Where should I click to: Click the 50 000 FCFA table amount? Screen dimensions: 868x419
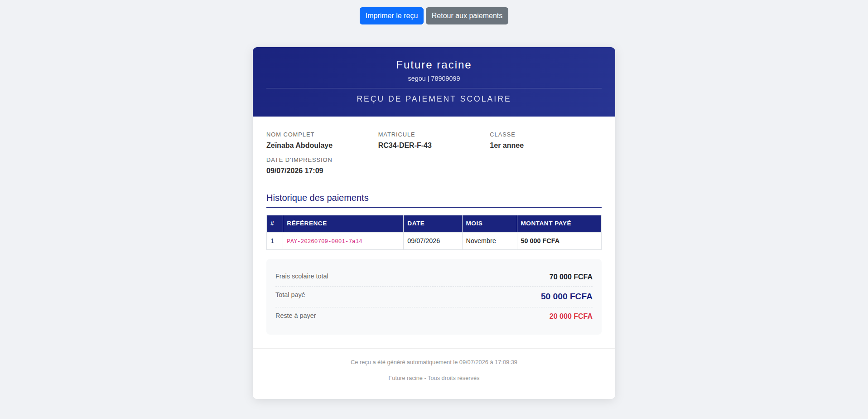(x=540, y=241)
